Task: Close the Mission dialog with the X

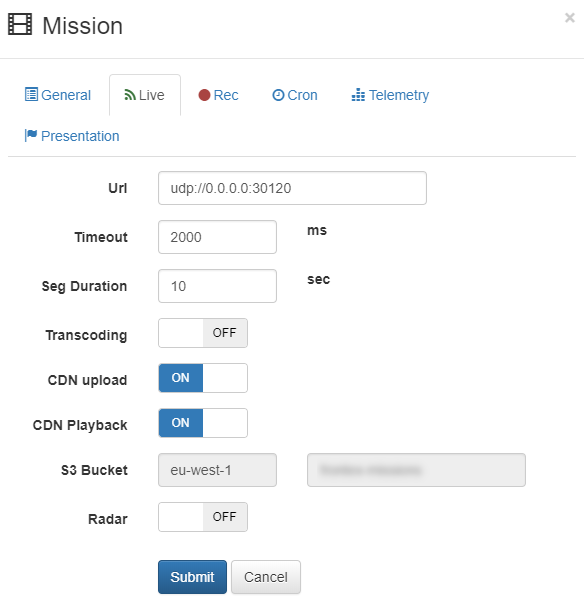Action: tap(570, 18)
